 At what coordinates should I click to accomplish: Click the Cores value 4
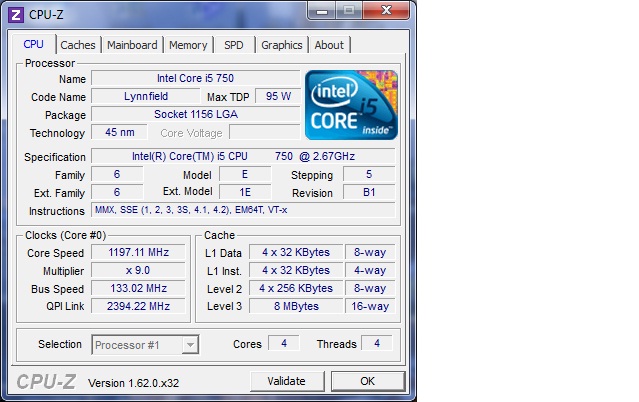click(x=284, y=343)
